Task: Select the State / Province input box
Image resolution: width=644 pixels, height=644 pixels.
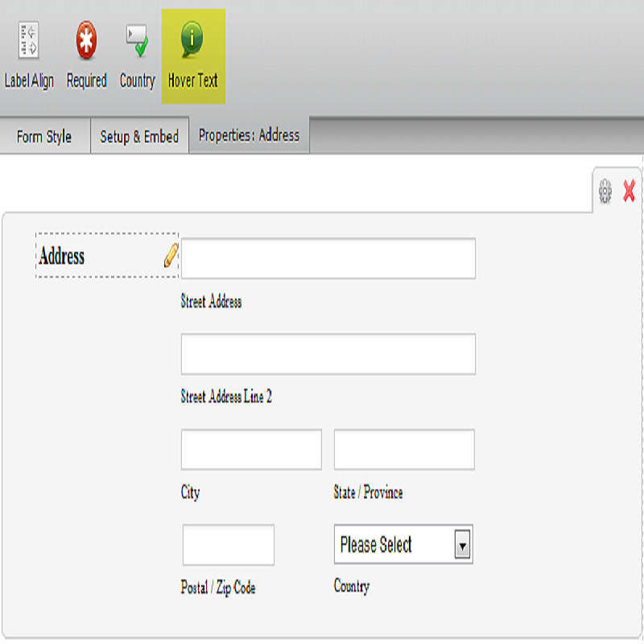Action: 404,449
